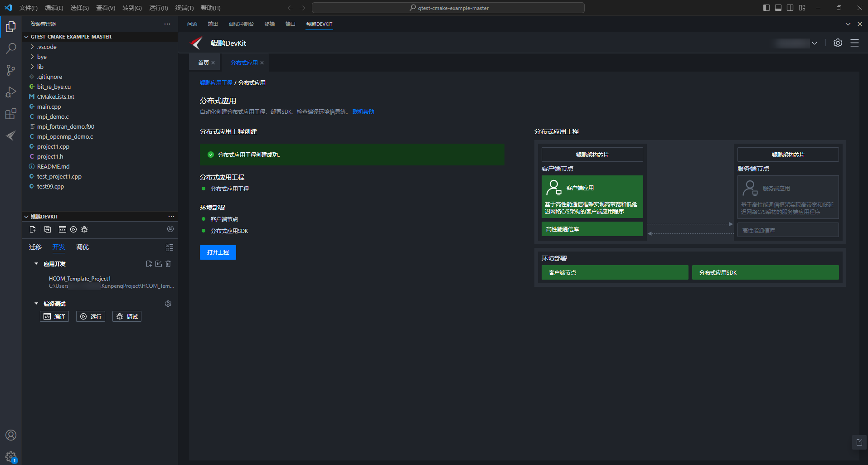The image size is (868, 465).
Task: Open the Source Control view
Action: [x=11, y=70]
